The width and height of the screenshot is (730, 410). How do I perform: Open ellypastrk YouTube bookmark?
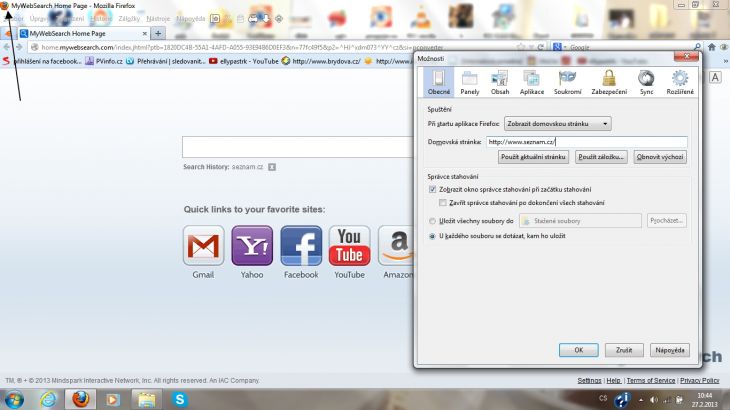click(243, 61)
